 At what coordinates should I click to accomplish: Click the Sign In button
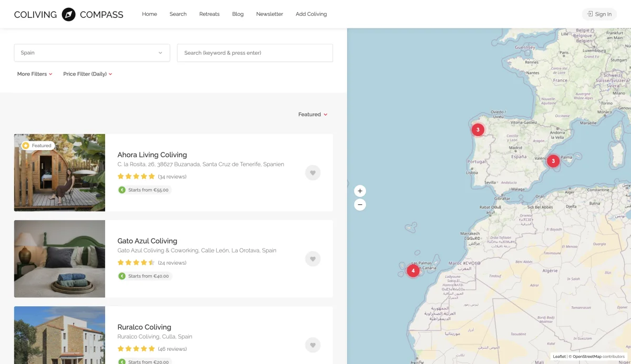click(x=599, y=14)
